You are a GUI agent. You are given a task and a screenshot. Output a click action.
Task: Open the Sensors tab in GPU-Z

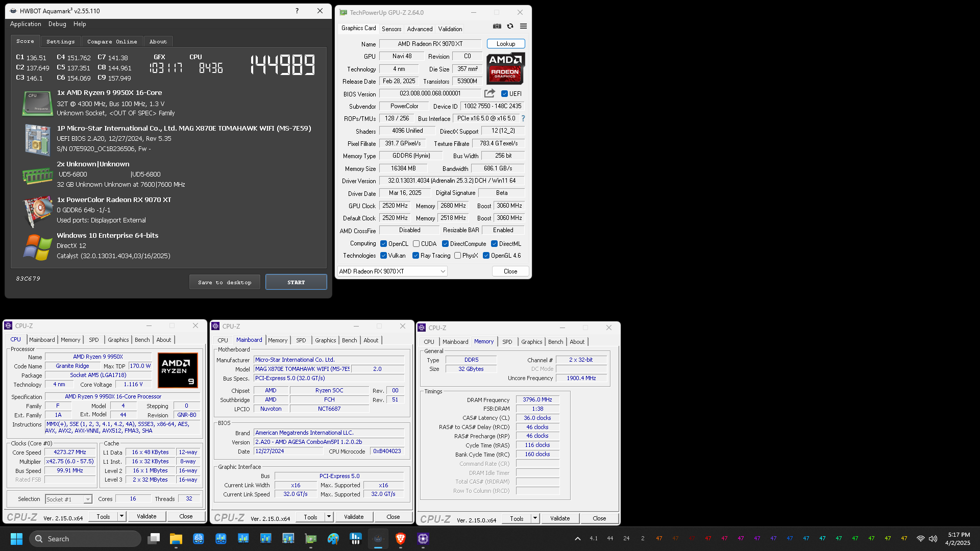point(391,29)
